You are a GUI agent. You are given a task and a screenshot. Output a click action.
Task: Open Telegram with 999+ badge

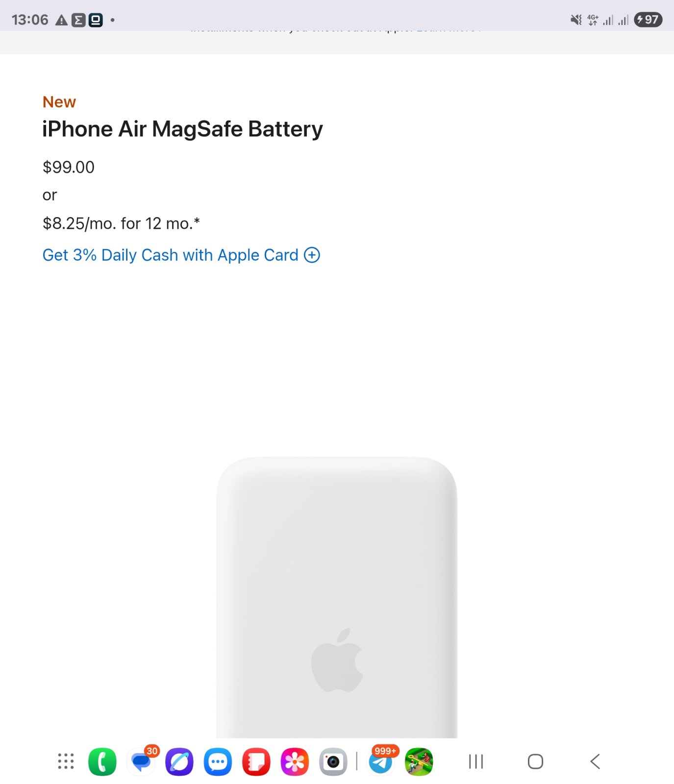point(381,762)
